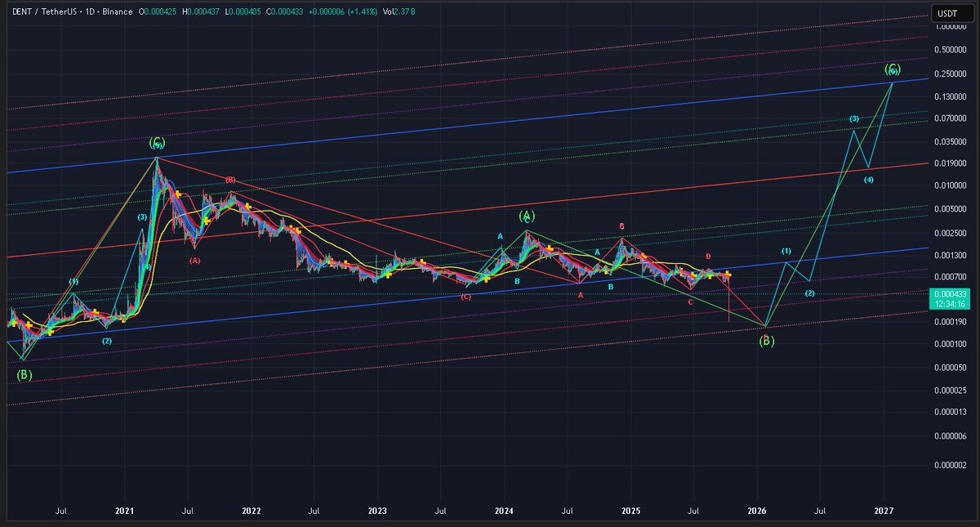980x527 pixels.
Task: Click the current price label 0.000433
Action: (950, 292)
